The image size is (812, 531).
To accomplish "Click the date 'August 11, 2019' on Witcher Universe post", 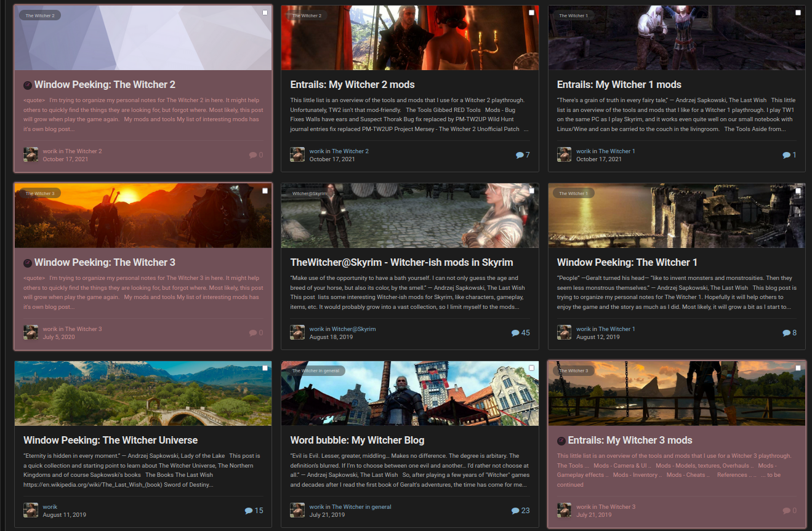I will (64, 515).
